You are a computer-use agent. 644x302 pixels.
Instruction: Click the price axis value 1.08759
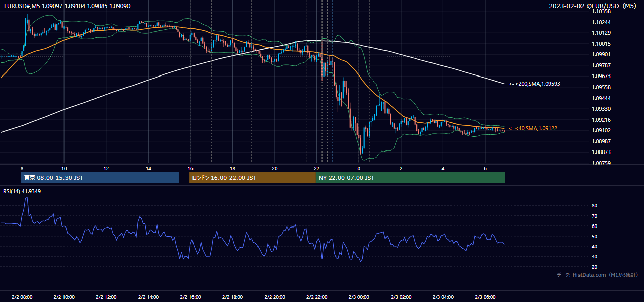click(601, 163)
